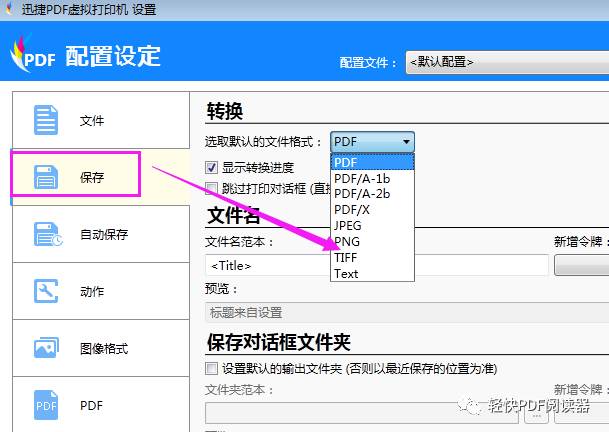Open the 自动保存 tab
Image resolution: width=609 pixels, height=432 pixels.
click(101, 234)
